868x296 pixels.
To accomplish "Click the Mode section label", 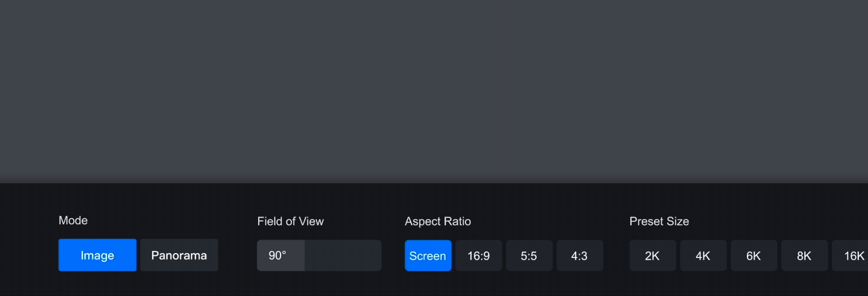I will coord(73,220).
